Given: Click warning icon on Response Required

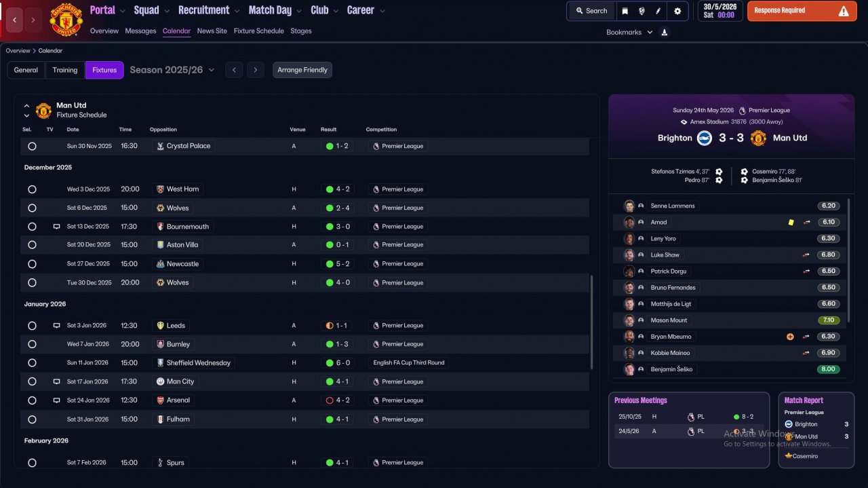Looking at the screenshot, I should click(844, 11).
